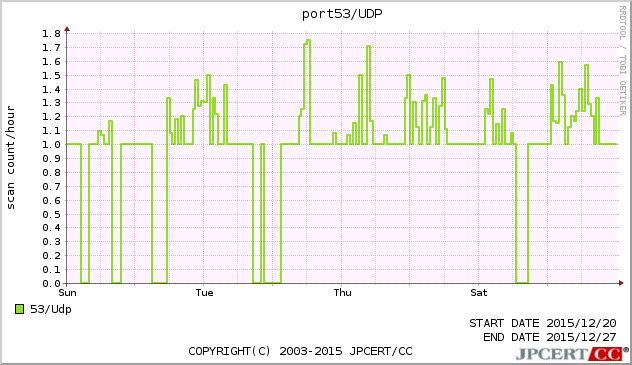Click the 0.1 y-axis value

click(x=51, y=270)
